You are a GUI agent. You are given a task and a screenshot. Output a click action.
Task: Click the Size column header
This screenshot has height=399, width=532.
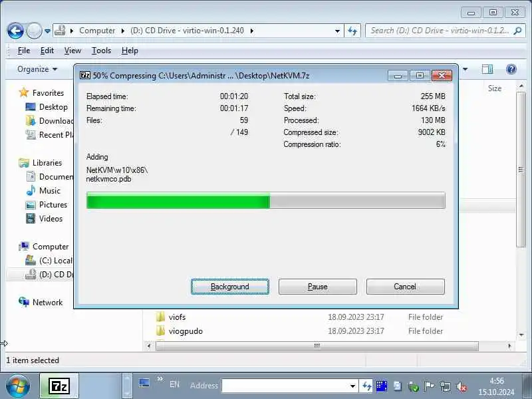point(495,88)
